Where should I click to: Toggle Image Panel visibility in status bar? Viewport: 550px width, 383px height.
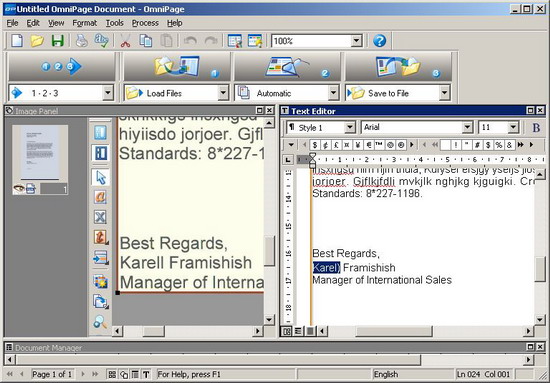click(123, 374)
